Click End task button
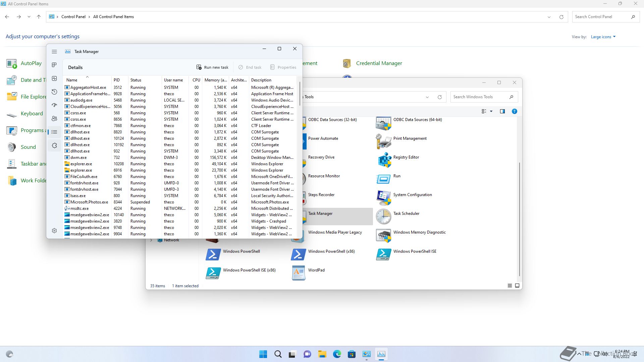 point(250,67)
